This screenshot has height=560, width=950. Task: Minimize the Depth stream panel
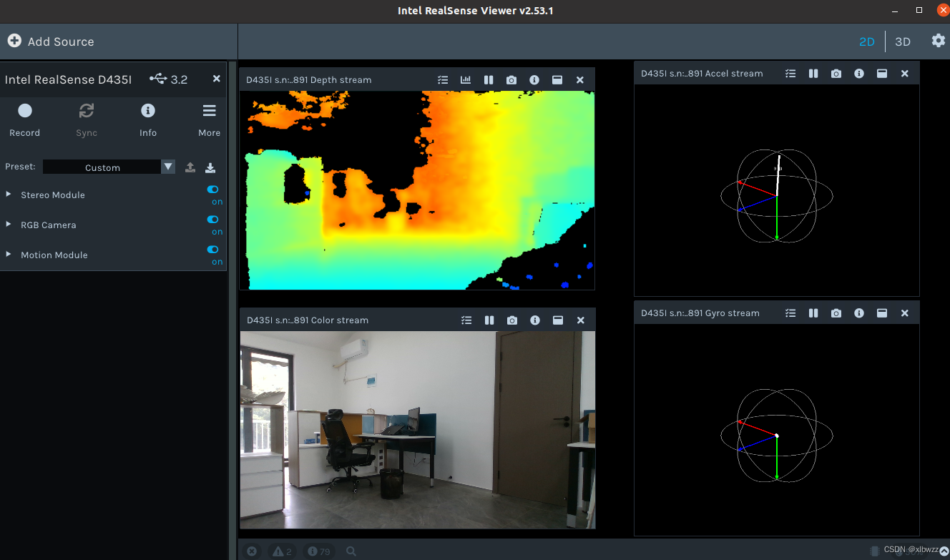pos(557,80)
